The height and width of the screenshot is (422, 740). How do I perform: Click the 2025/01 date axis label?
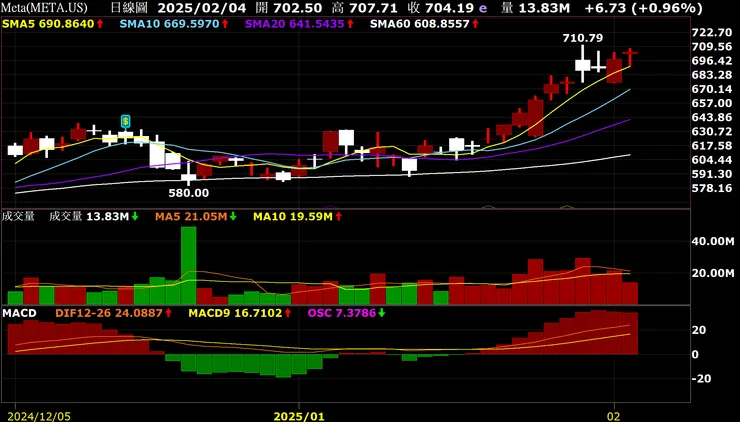299,416
